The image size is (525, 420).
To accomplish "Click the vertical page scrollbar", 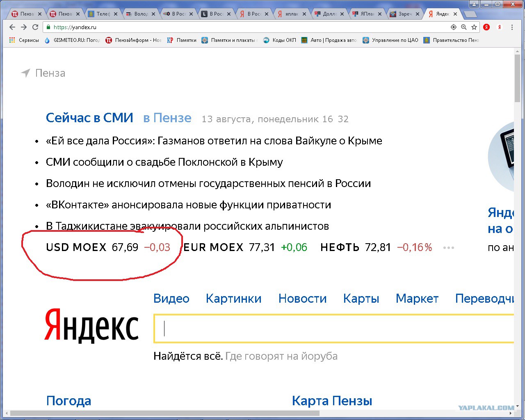I will point(518,78).
